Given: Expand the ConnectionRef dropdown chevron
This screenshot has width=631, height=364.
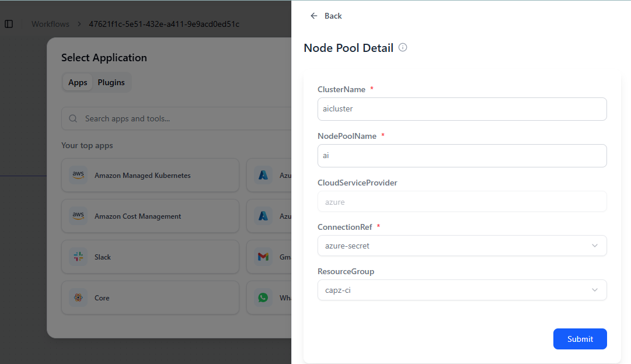Looking at the screenshot, I should click(x=594, y=246).
